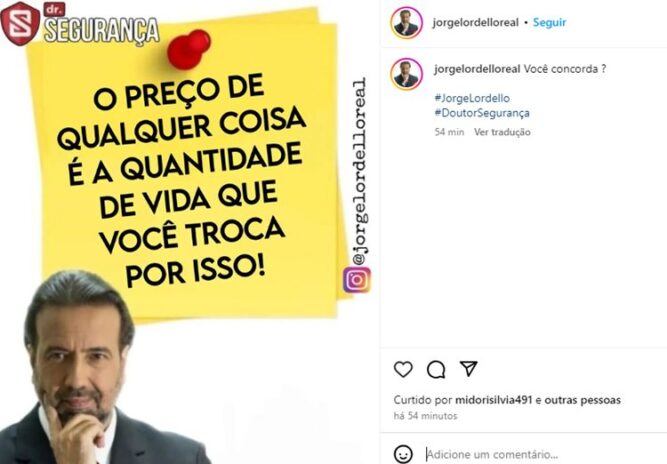Viewport: 667px width, 464px height.
Task: Click the 54 min timestamp under the caption
Action: coord(449,132)
